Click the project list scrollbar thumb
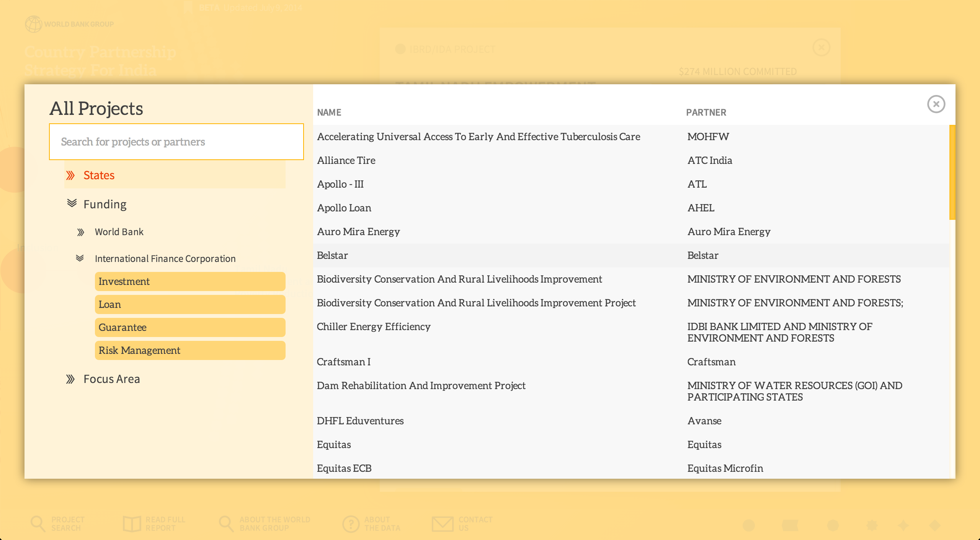This screenshot has height=540, width=980. (x=952, y=172)
